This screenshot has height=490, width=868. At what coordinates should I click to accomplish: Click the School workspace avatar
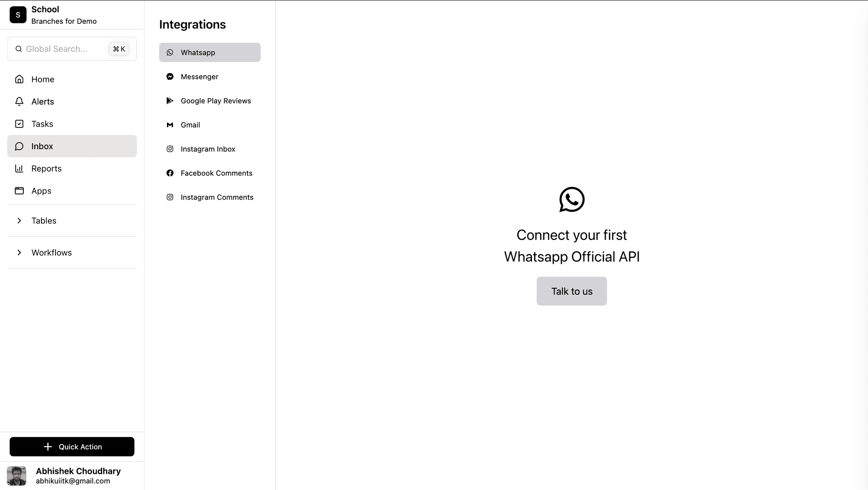(17, 14)
